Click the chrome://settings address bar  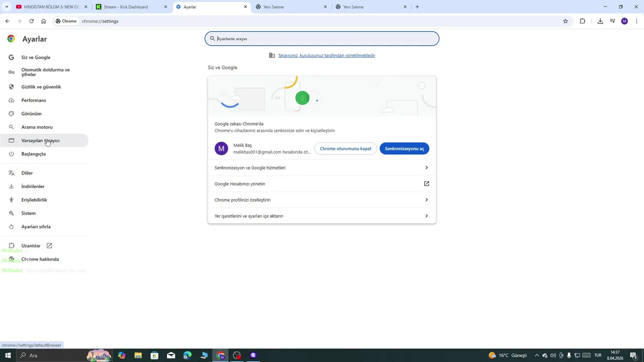(317, 21)
